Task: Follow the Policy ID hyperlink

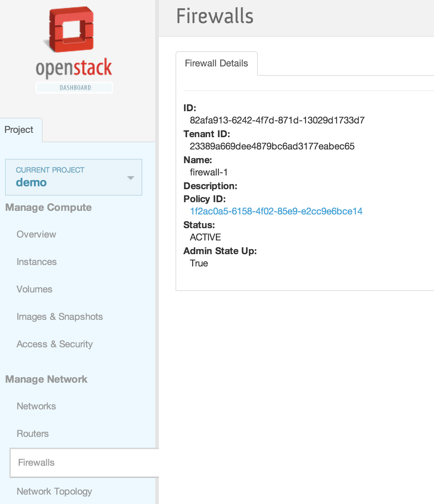Action: [276, 211]
